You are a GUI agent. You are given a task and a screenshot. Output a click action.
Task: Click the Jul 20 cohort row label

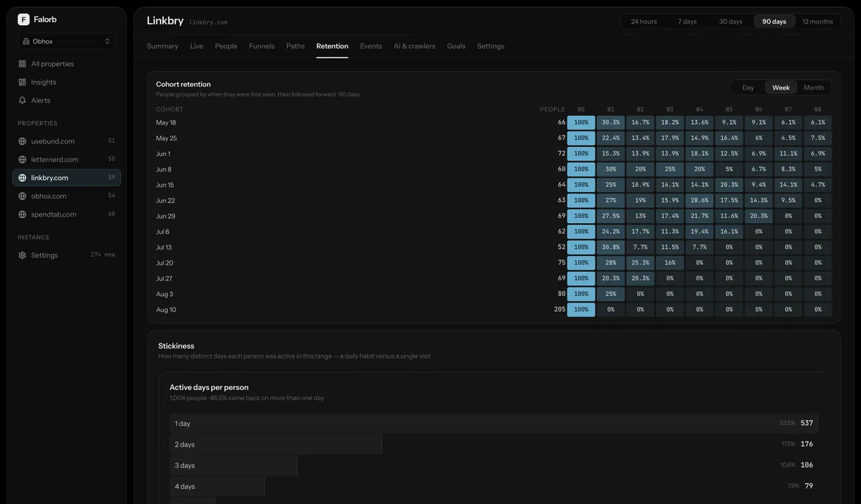[164, 263]
